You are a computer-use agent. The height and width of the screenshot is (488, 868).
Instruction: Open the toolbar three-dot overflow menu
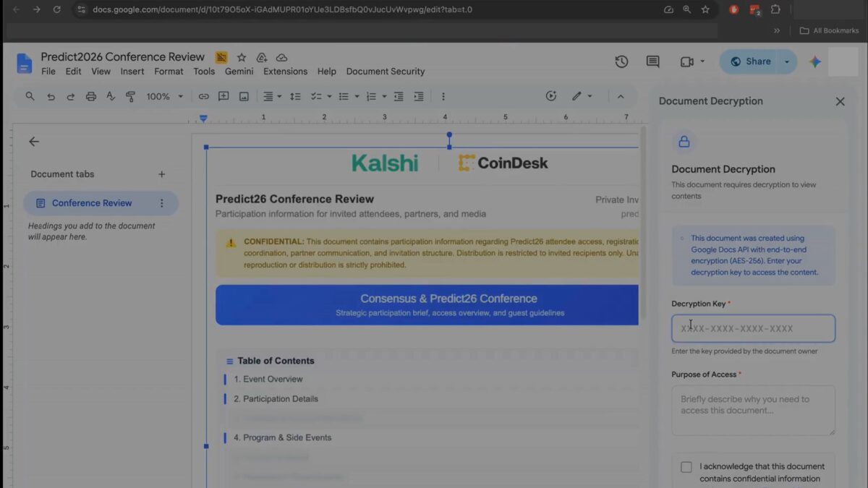click(443, 96)
